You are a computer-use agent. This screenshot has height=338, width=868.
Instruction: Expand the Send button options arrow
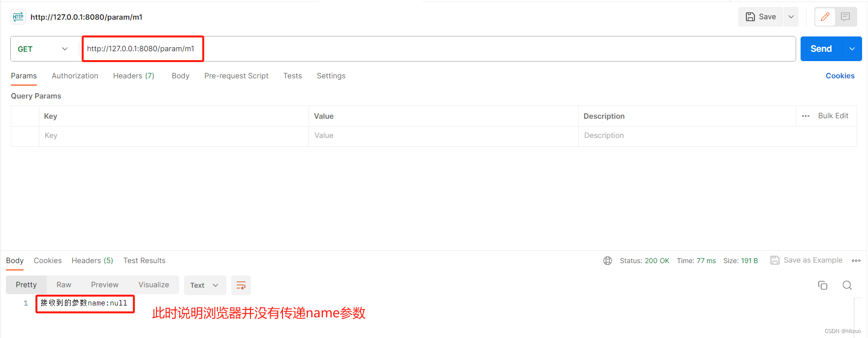[x=852, y=49]
